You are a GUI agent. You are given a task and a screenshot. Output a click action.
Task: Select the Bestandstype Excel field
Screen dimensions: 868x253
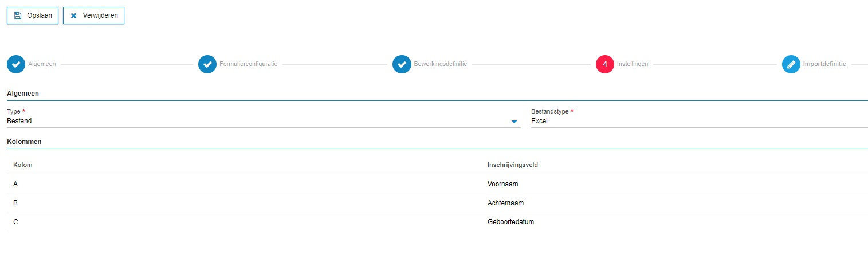coord(699,121)
